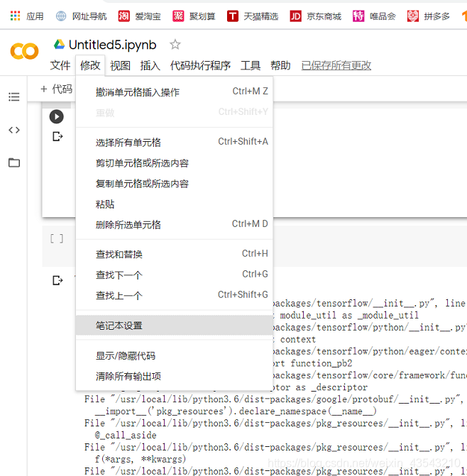Click the Colab CO logo
Screen dimensions: 467x476
[x=24, y=51]
